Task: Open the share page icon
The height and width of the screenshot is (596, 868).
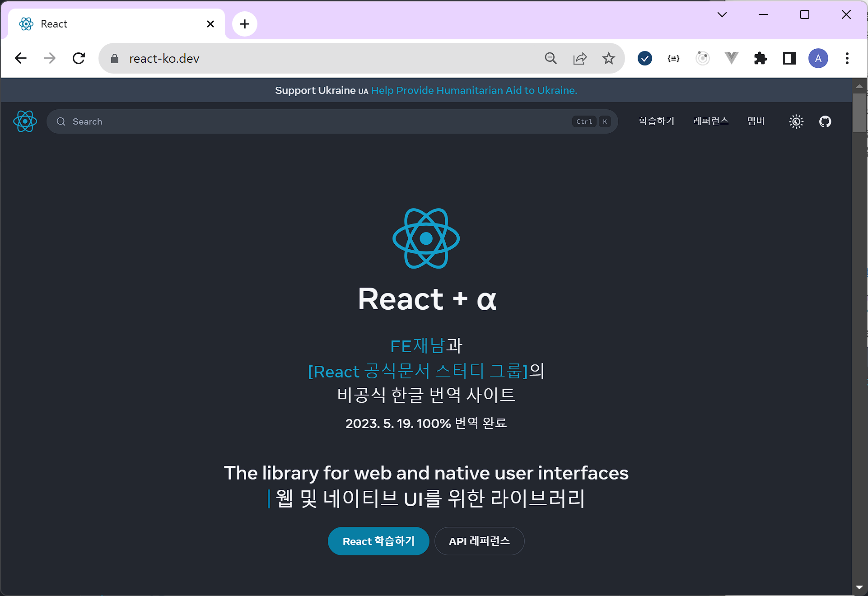Action: [579, 58]
